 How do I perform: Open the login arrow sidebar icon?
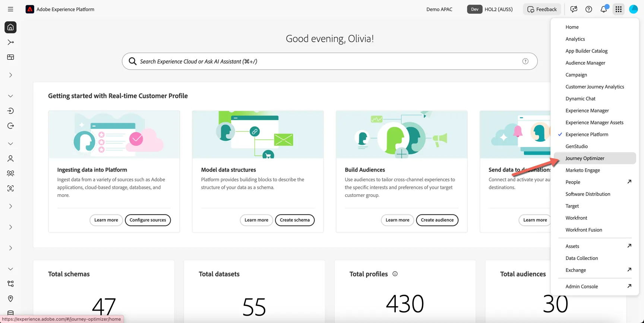coord(10,111)
